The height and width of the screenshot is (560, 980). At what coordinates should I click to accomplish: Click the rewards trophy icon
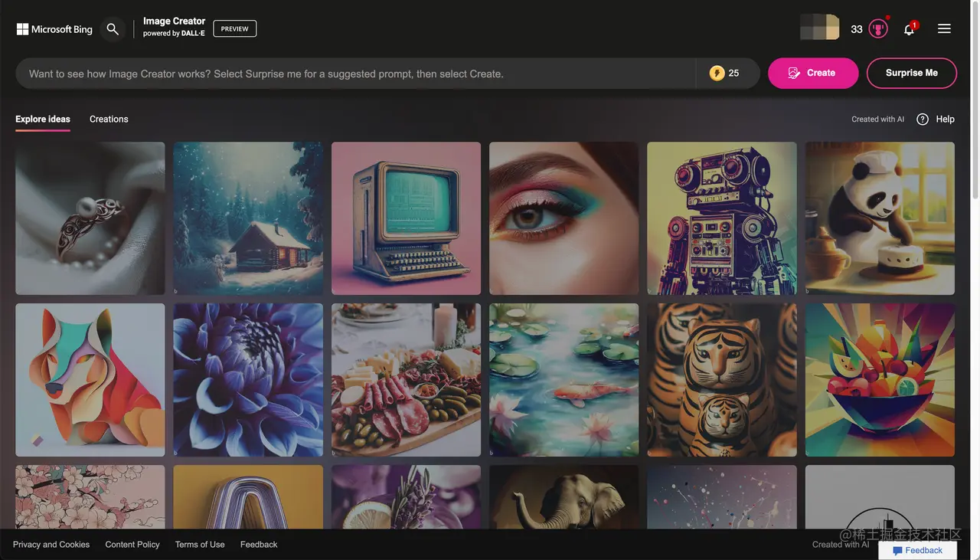[x=878, y=29]
